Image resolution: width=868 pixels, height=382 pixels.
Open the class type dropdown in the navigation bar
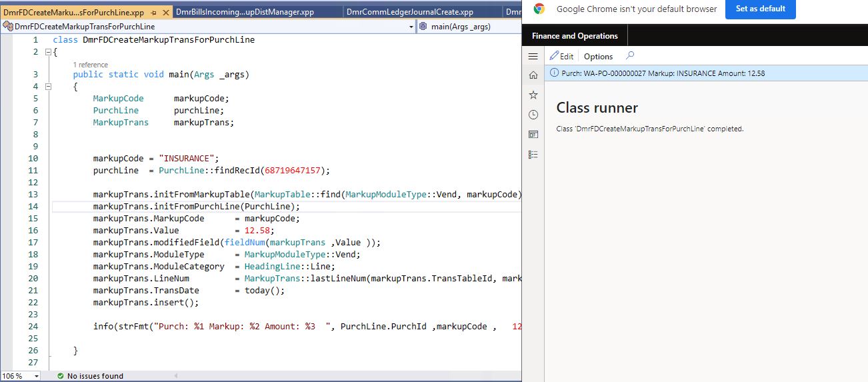411,27
